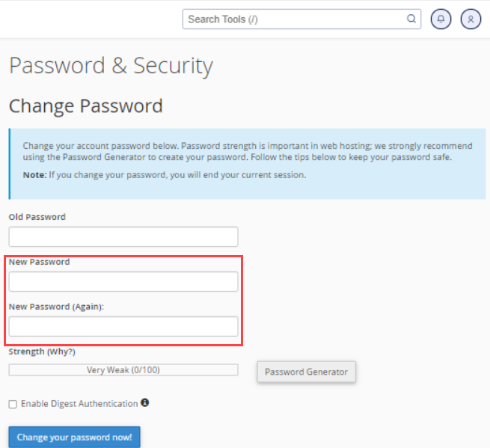This screenshot has height=448, width=490.
Task: Open the notifications bell
Action: click(x=441, y=19)
